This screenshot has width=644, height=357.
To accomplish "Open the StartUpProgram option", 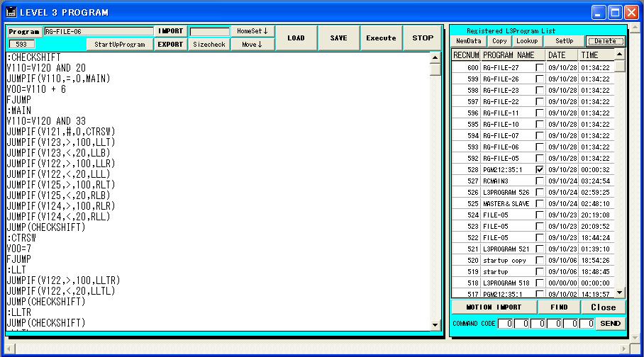I will coord(120,45).
